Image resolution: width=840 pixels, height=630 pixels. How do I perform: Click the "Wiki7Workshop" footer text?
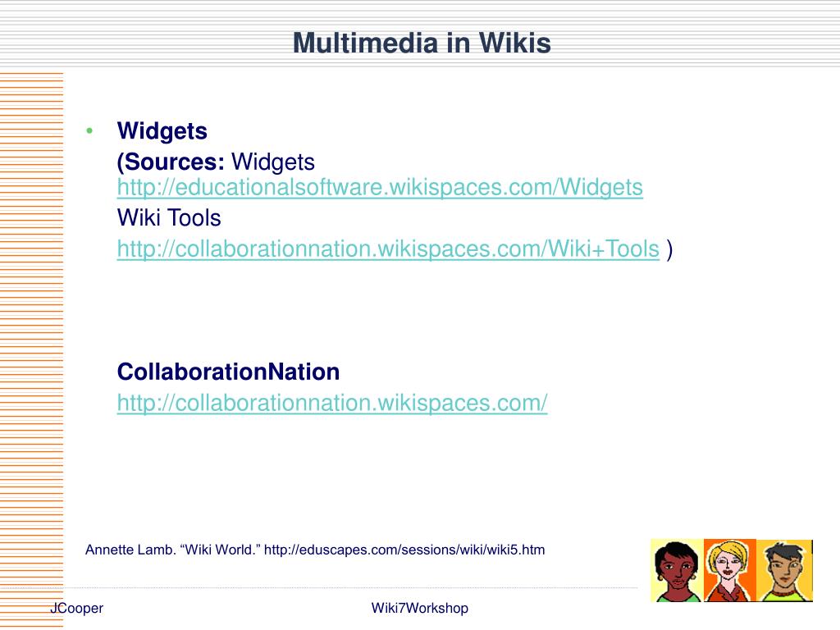click(x=419, y=608)
